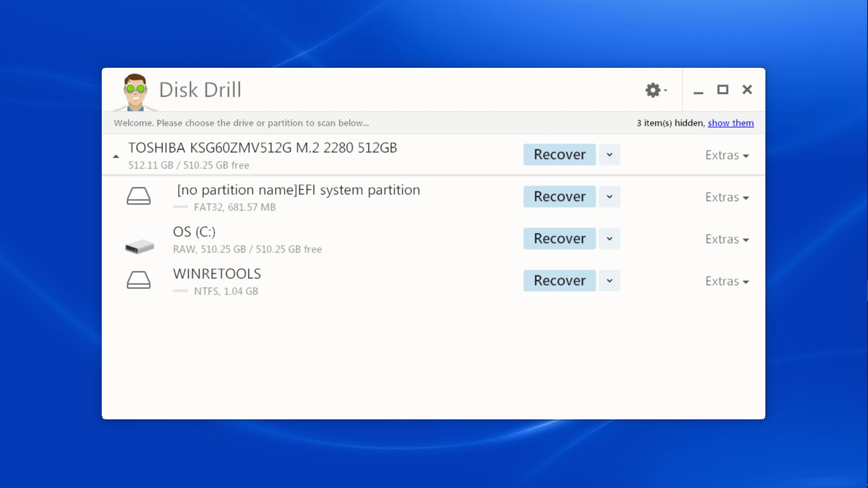Click the 'FAT32, 681.57 MB' details text
868x488 pixels.
point(235,207)
